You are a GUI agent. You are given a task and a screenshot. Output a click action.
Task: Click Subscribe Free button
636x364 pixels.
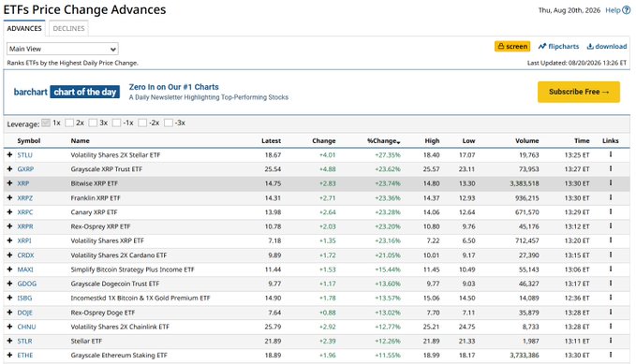tap(579, 92)
